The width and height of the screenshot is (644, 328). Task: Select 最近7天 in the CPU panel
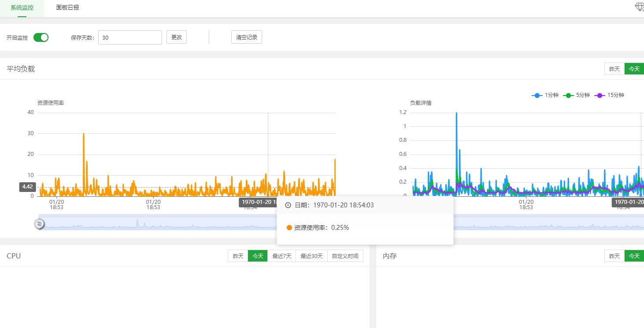(x=282, y=256)
